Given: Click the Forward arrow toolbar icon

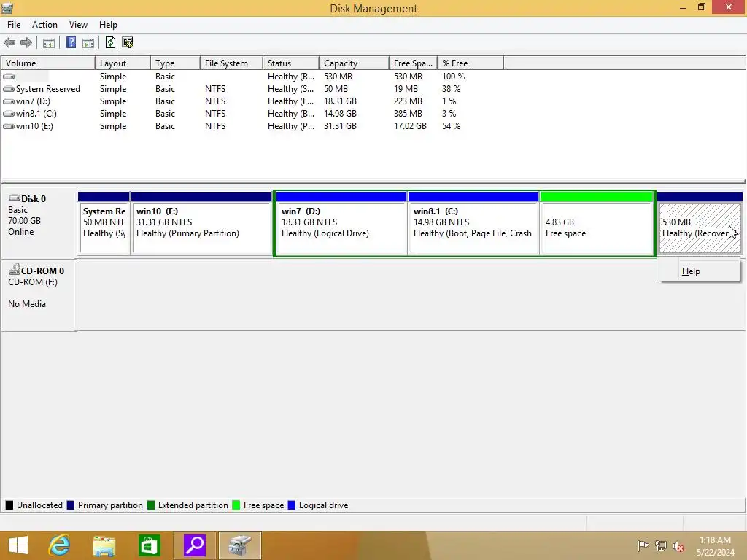Looking at the screenshot, I should (26, 43).
